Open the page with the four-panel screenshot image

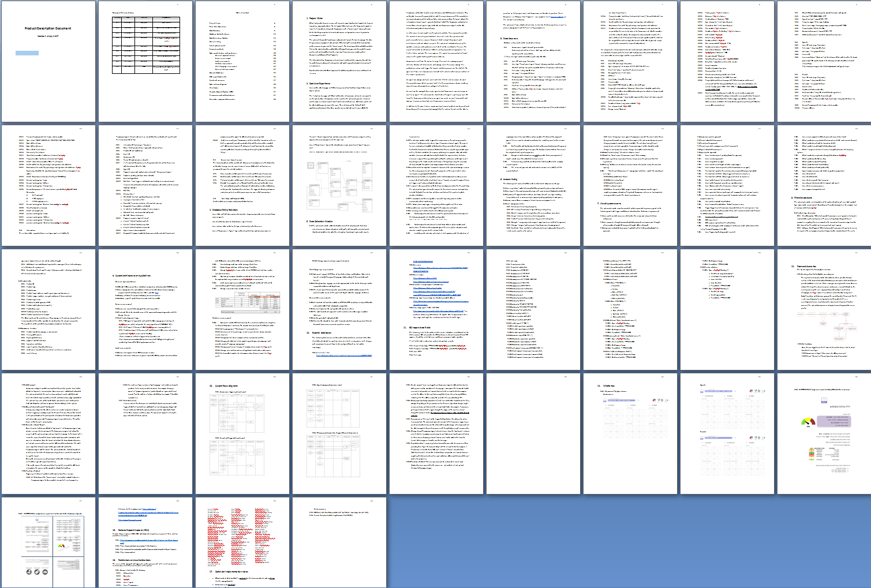point(48,542)
